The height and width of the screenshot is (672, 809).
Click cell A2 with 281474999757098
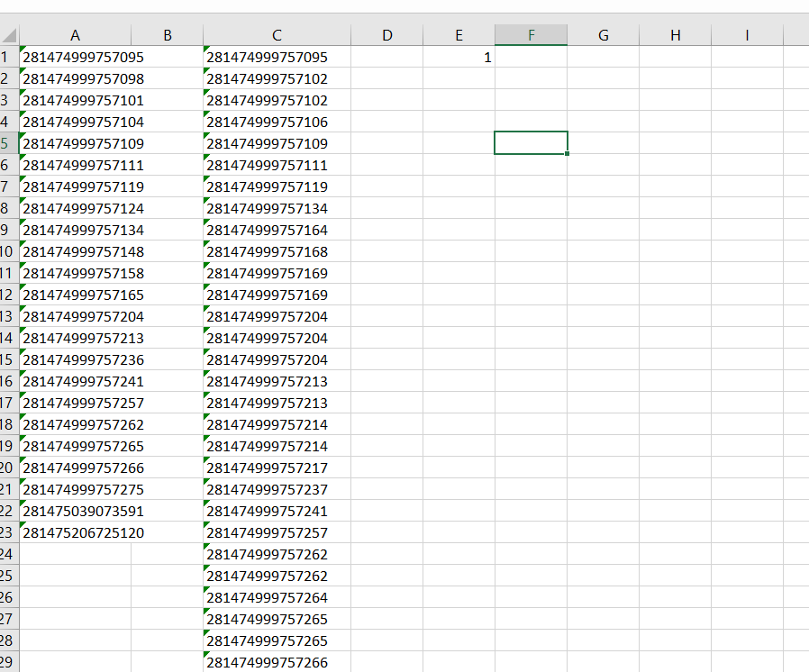pyautogui.click(x=76, y=78)
